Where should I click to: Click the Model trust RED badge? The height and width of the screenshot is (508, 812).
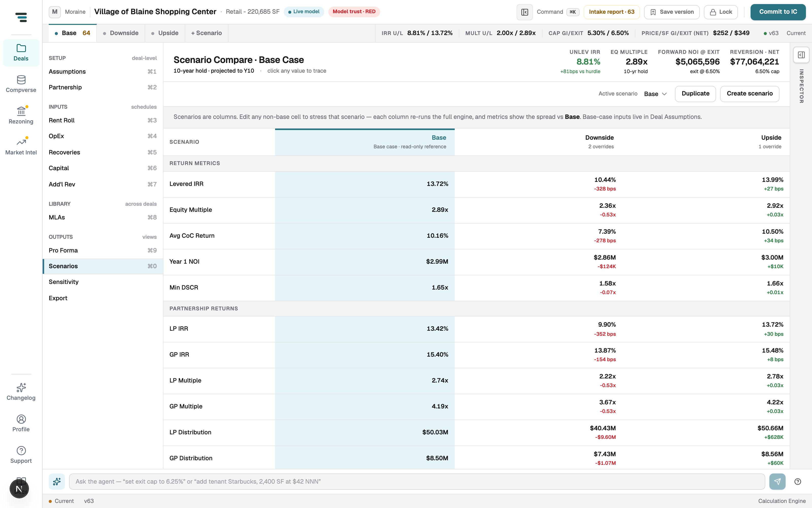pyautogui.click(x=354, y=12)
